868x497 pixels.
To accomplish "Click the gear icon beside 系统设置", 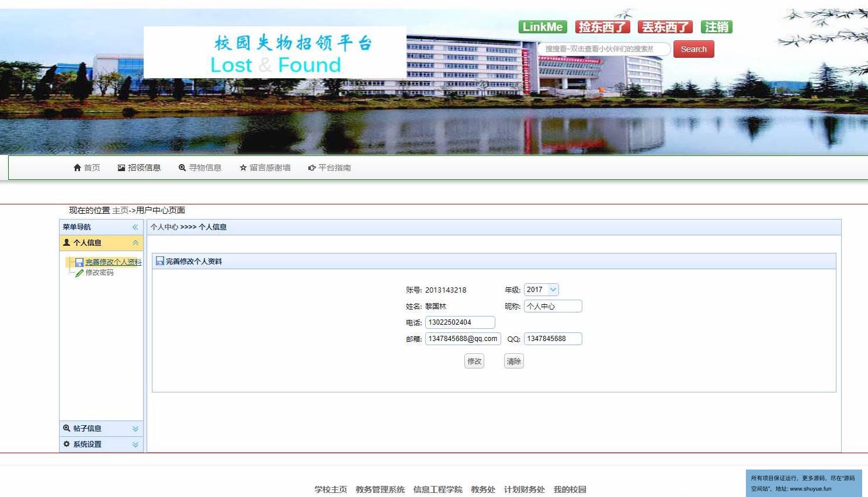I will (67, 444).
